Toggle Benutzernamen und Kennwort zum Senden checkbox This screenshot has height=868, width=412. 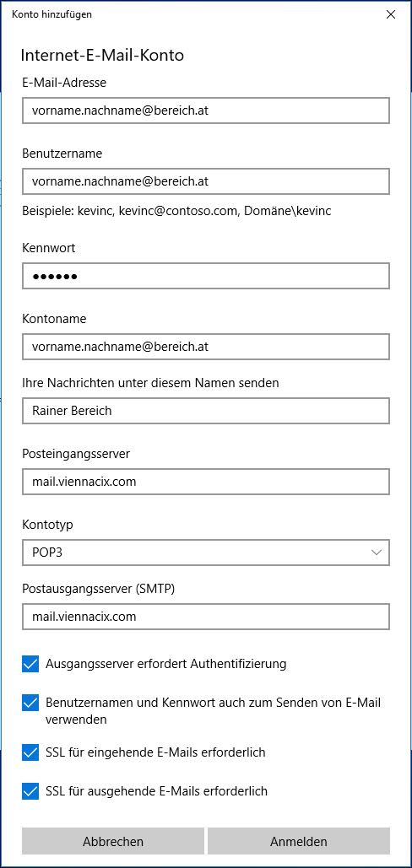tap(30, 703)
